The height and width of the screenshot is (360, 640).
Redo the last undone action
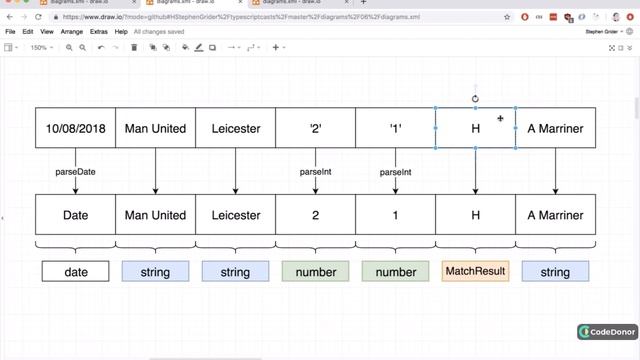tap(116, 48)
